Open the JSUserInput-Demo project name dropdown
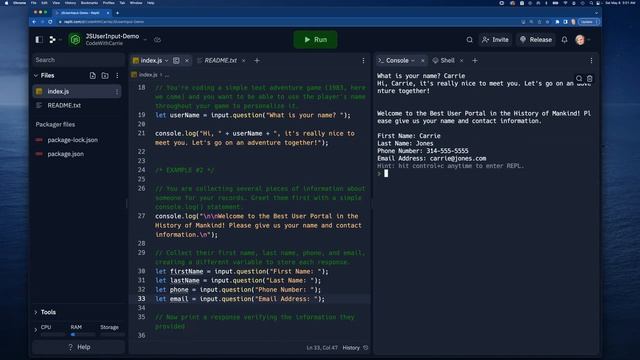The image size is (640, 360). click(x=145, y=40)
